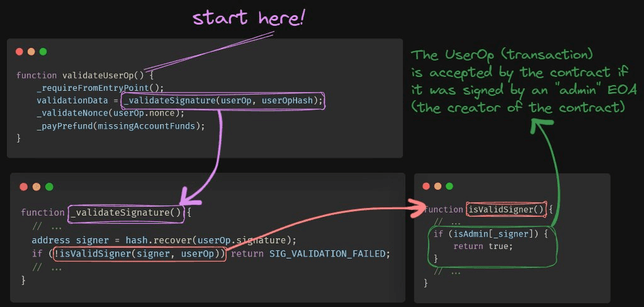This screenshot has height=307, width=644.
Task: Click the purple "start here!" handwritten label
Action: (x=248, y=17)
